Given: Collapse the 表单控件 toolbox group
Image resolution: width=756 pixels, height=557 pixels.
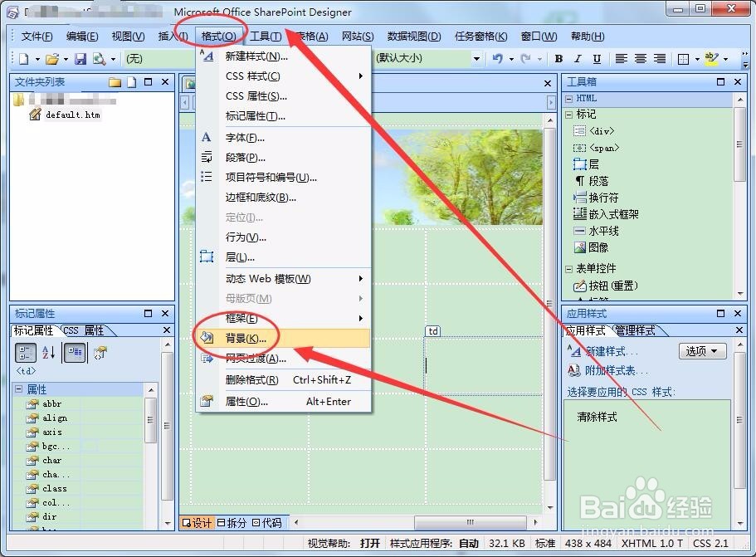Looking at the screenshot, I should pos(568,269).
